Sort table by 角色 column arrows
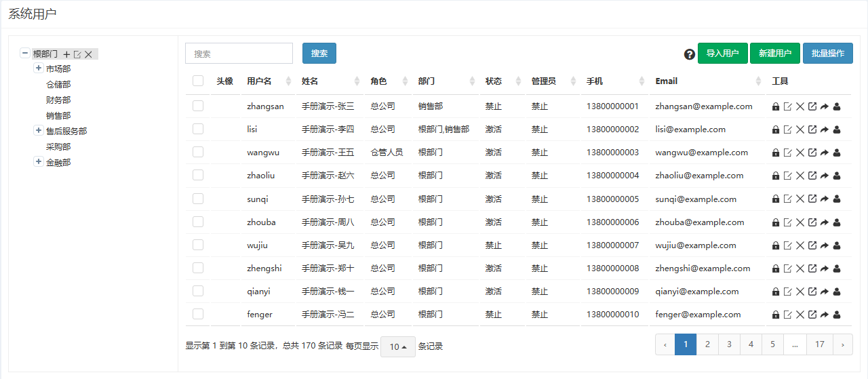The height and width of the screenshot is (379, 868). tap(406, 81)
